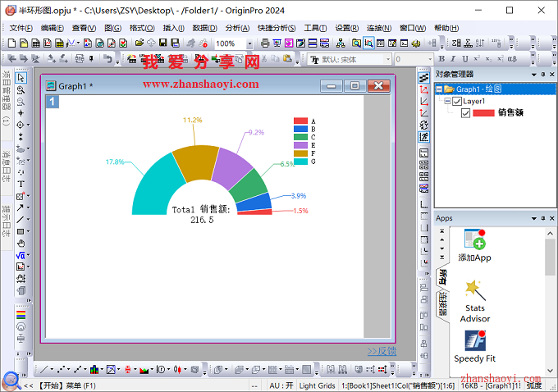Click the Area plot icon
The image size is (558, 392).
(144, 370)
